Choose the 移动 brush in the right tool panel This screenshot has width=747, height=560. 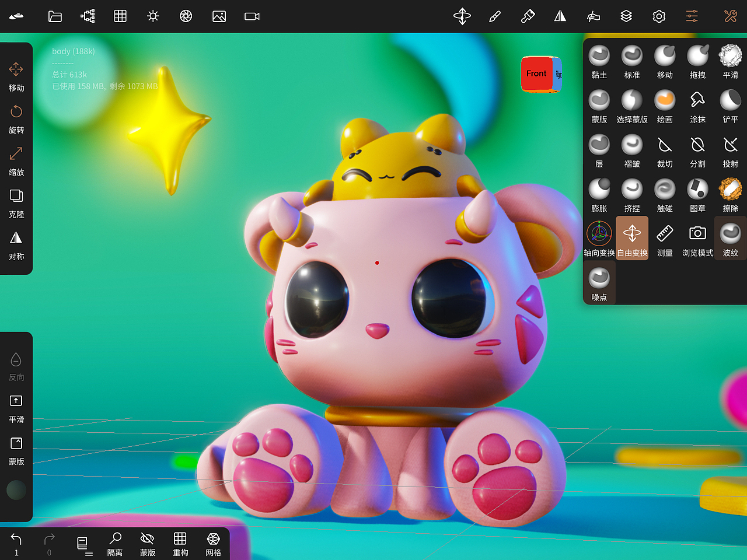(665, 61)
